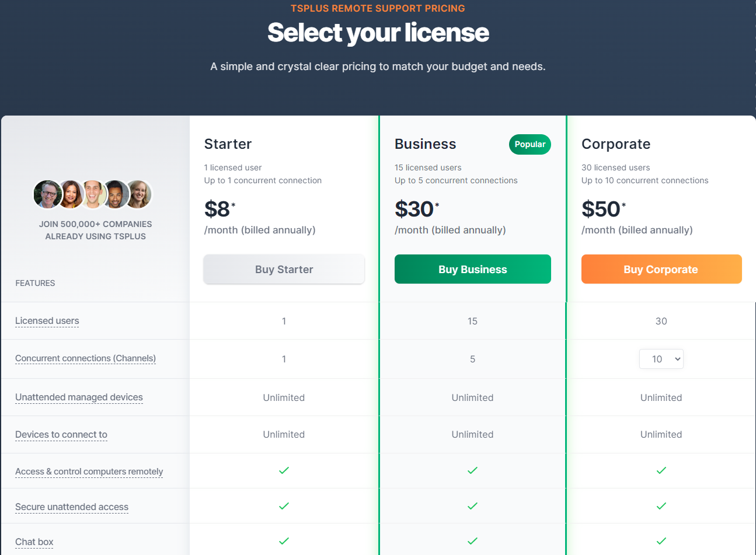
Task: Click Corporate column Access & control checkmark
Action: 661,470
